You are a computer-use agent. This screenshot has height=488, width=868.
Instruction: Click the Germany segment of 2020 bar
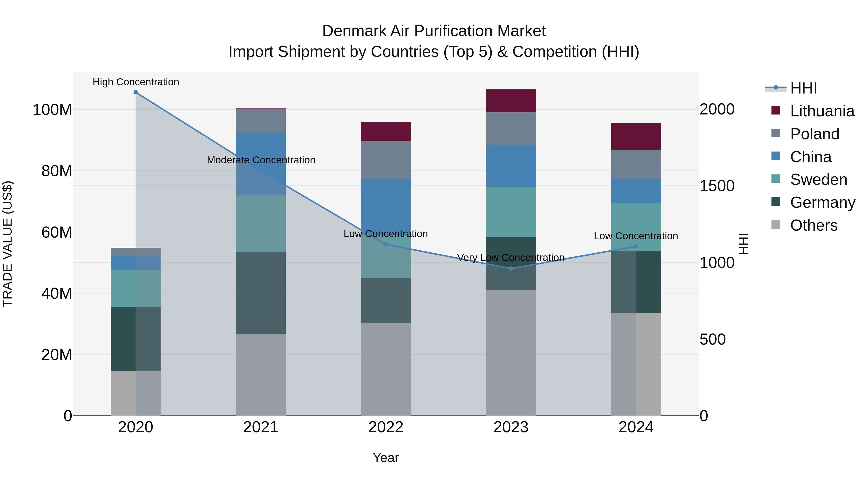click(x=136, y=339)
